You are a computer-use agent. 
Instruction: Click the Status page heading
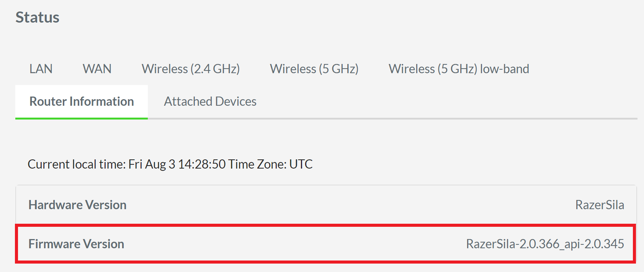point(38,17)
